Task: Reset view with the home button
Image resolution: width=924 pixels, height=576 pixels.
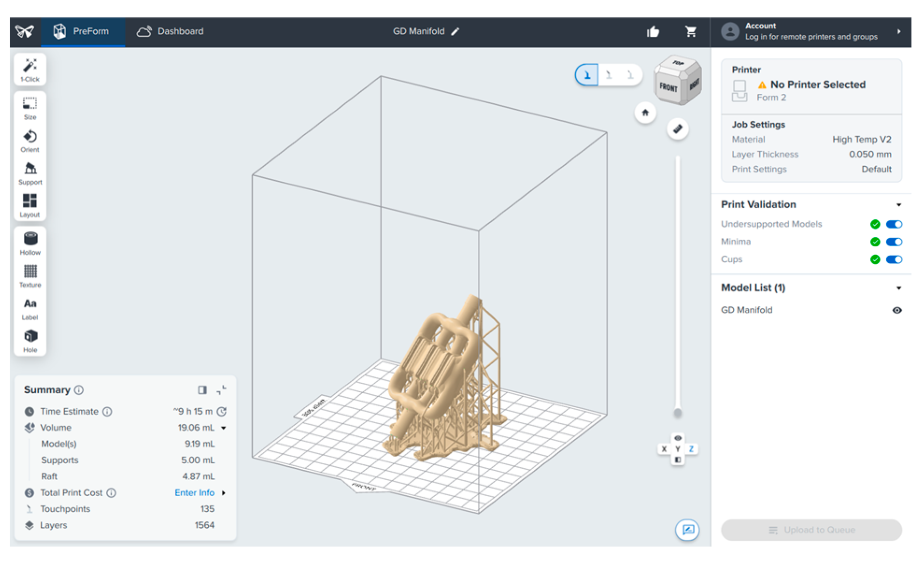Action: tap(645, 113)
